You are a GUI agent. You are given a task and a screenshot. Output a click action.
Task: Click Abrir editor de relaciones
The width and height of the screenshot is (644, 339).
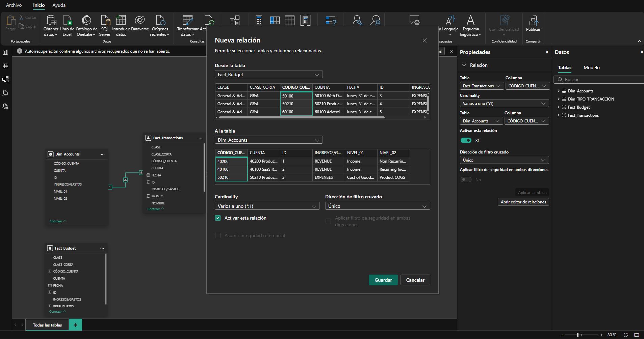click(x=523, y=202)
